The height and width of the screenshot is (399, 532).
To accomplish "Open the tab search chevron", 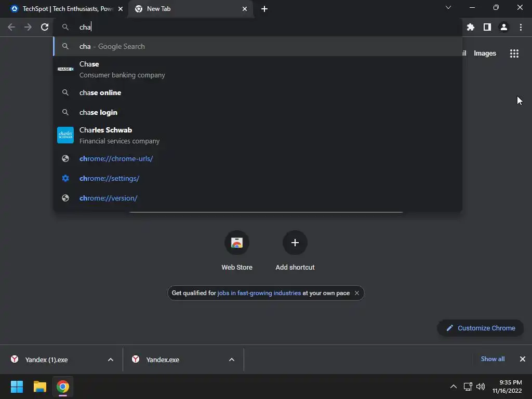I will coord(448,7).
